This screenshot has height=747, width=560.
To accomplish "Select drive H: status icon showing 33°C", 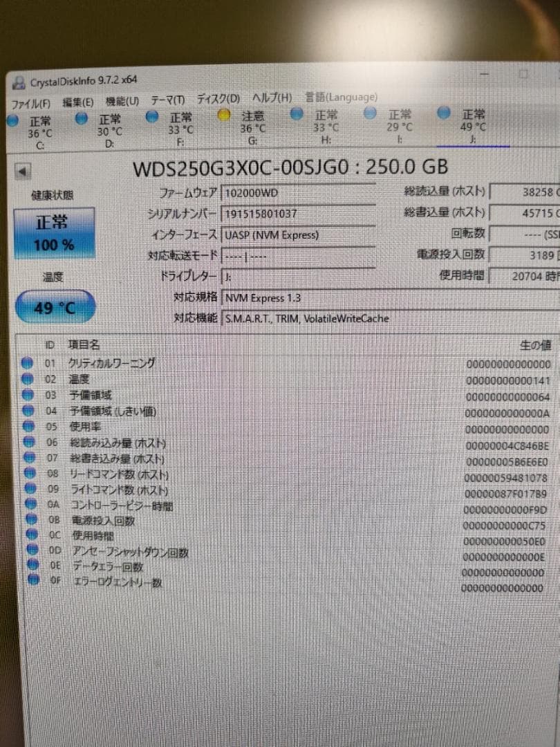I will click(x=297, y=115).
